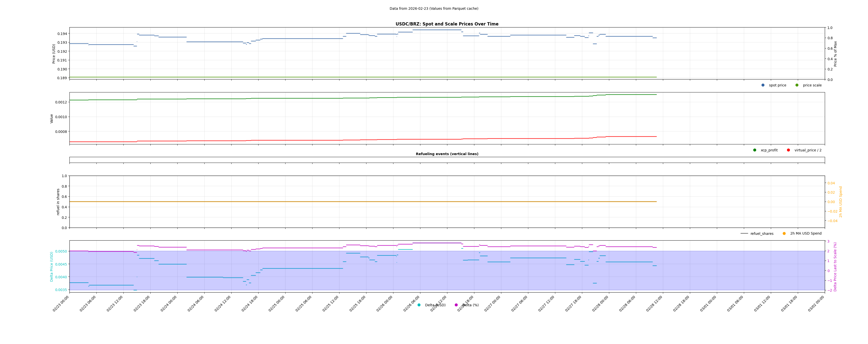Viewport: 868px width, 344px height.
Task: Click the red virtual_price / 2 legend dot
Action: (789, 150)
